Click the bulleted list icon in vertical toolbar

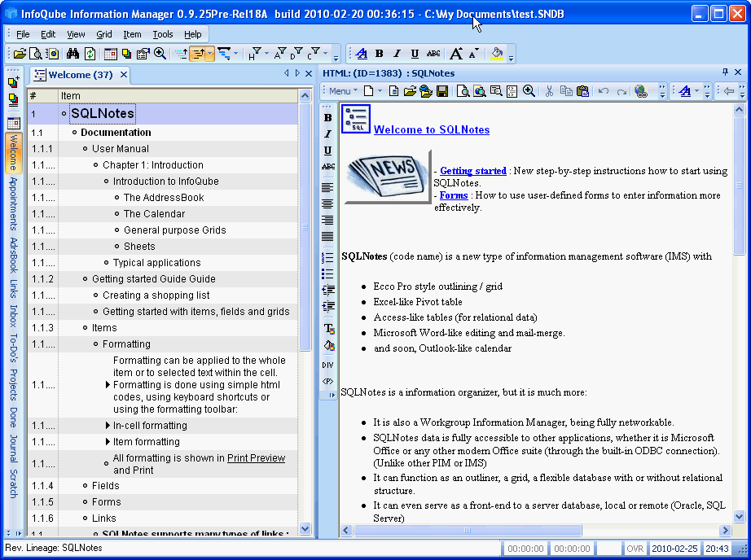[327, 273]
